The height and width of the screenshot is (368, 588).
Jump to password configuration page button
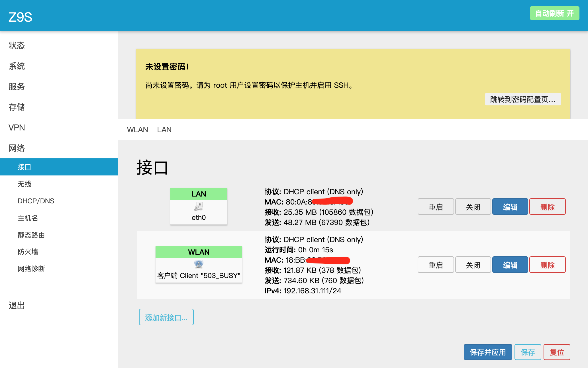point(523,99)
